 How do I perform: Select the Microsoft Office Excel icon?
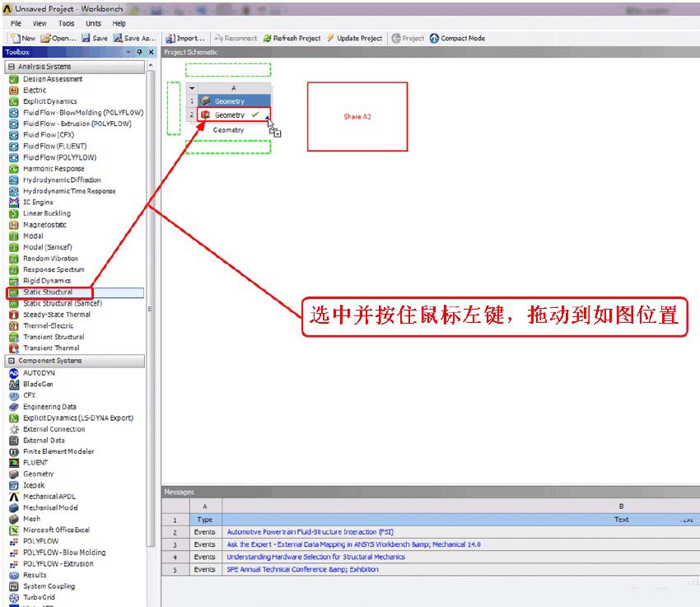(14, 530)
